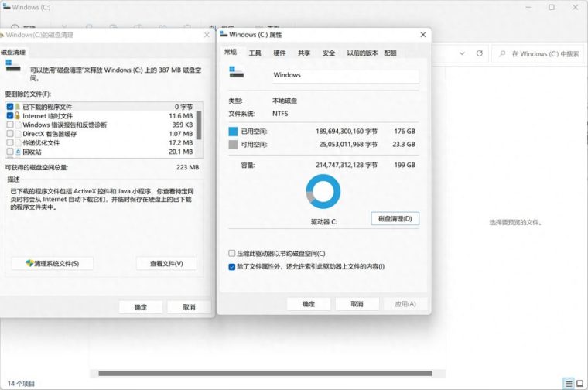Click the gray 可用空间 color square
The width and height of the screenshot is (588, 390).
point(233,145)
